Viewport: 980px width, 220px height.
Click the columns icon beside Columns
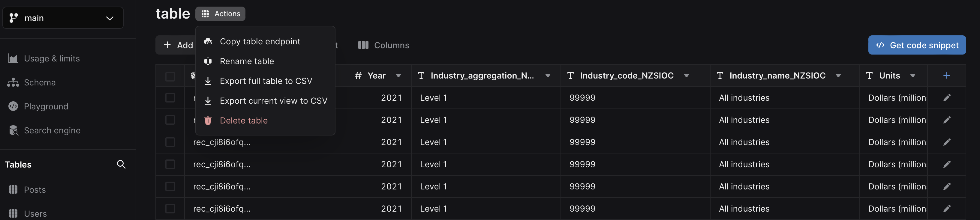[x=363, y=45]
